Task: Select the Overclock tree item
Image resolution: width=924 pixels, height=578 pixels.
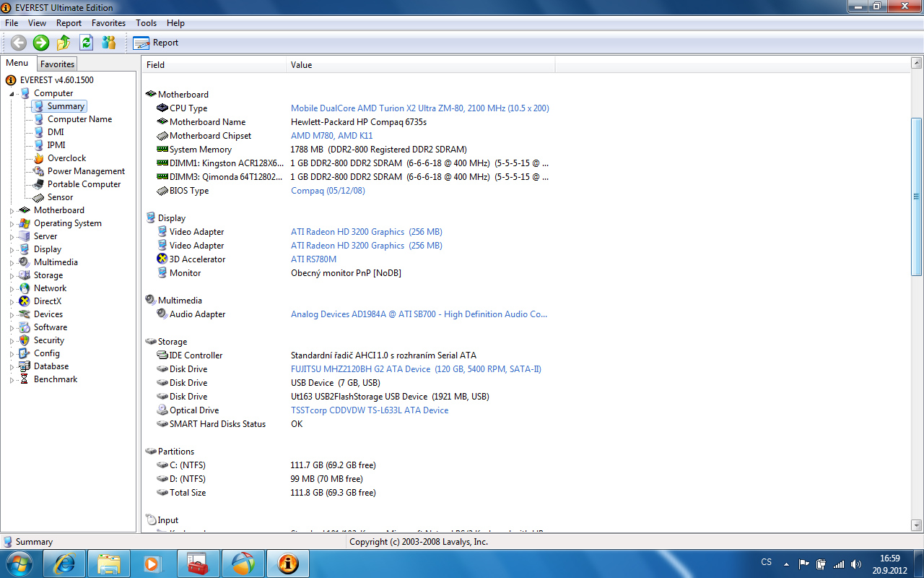Action: tap(66, 158)
